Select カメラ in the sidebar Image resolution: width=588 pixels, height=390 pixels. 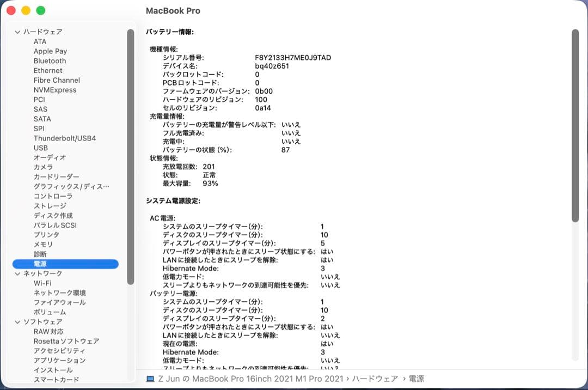pyautogui.click(x=44, y=167)
